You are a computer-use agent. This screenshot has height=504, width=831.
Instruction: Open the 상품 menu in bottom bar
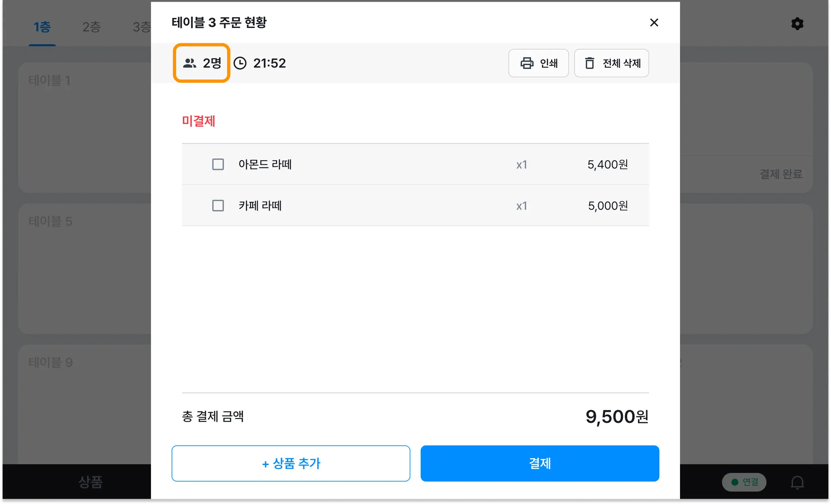90,482
